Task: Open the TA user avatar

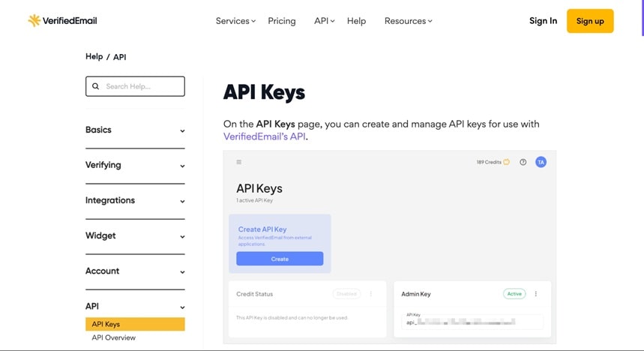Action: tap(541, 162)
